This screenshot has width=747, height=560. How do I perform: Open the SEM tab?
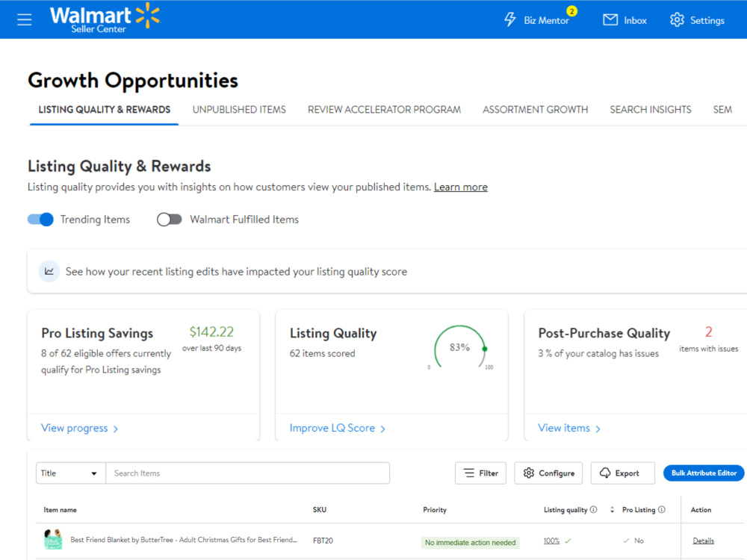[x=722, y=110]
